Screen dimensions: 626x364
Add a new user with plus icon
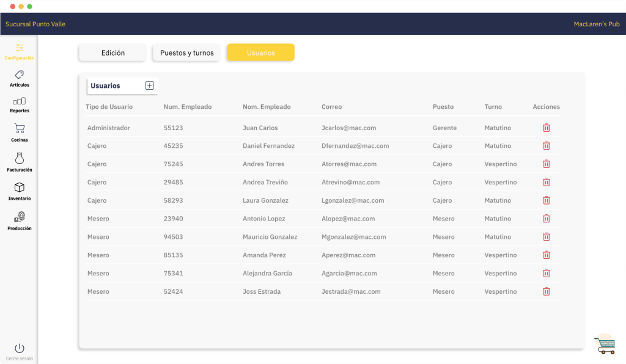(149, 86)
